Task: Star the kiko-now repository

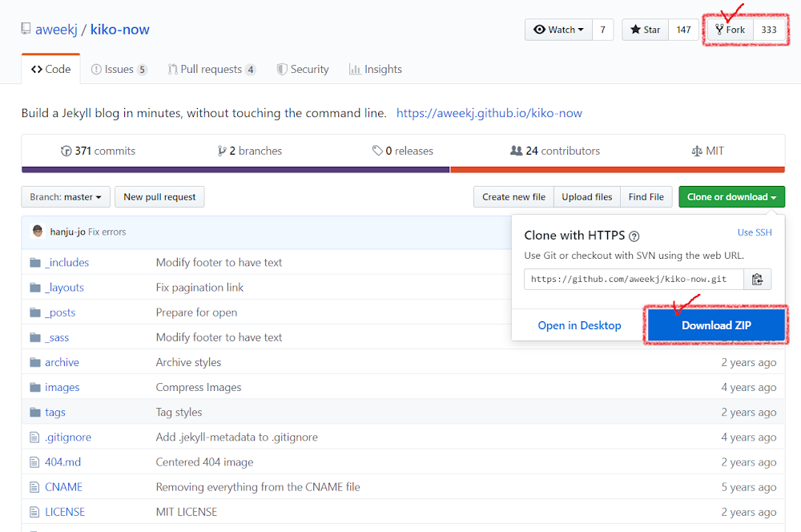Action: pos(645,30)
